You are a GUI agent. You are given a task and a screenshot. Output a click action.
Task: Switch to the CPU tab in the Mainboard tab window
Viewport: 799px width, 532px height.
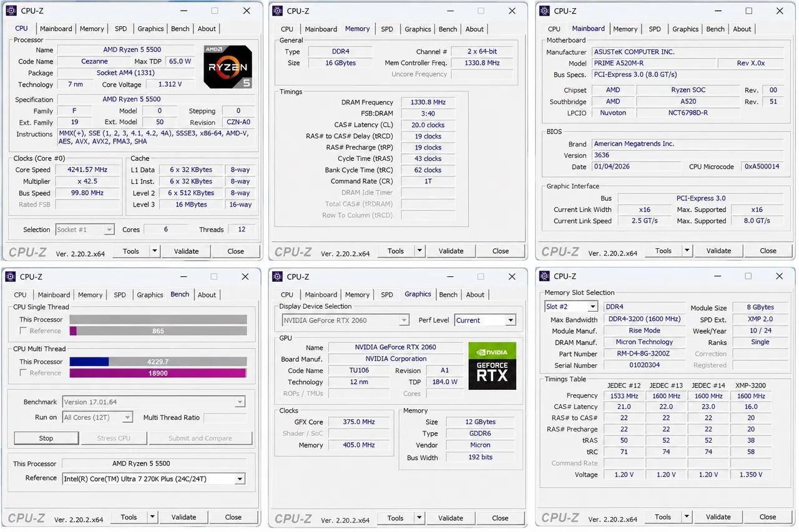[554, 29]
